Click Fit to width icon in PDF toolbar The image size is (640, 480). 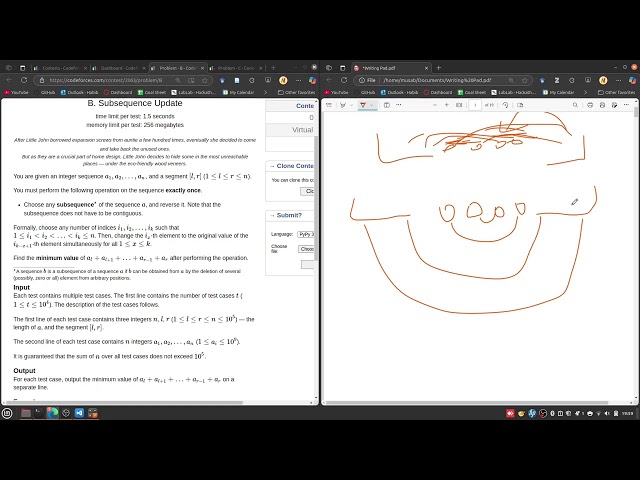(459, 105)
